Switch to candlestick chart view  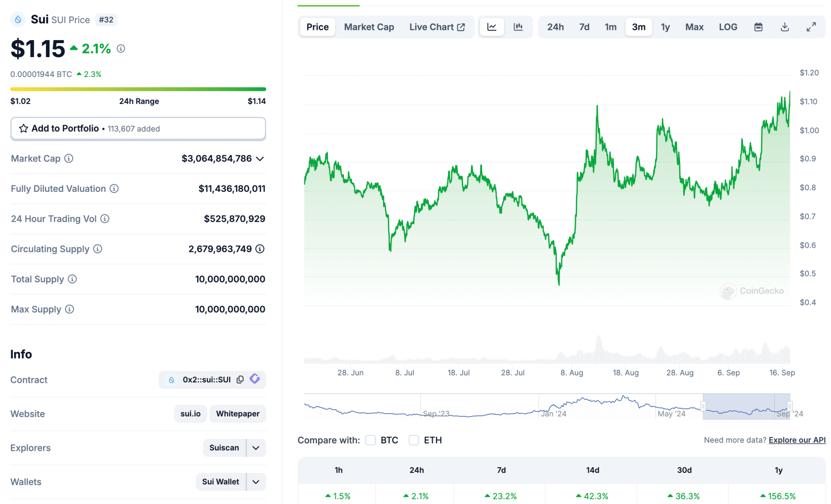(518, 27)
